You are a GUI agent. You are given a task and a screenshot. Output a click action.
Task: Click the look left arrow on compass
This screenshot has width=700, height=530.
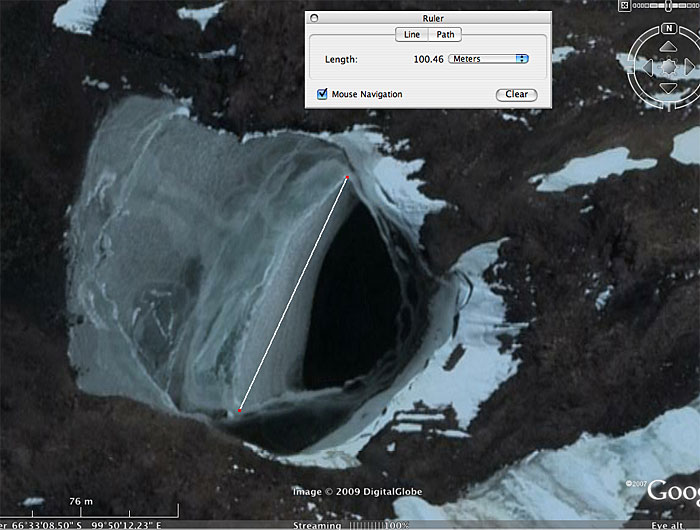[x=646, y=68]
